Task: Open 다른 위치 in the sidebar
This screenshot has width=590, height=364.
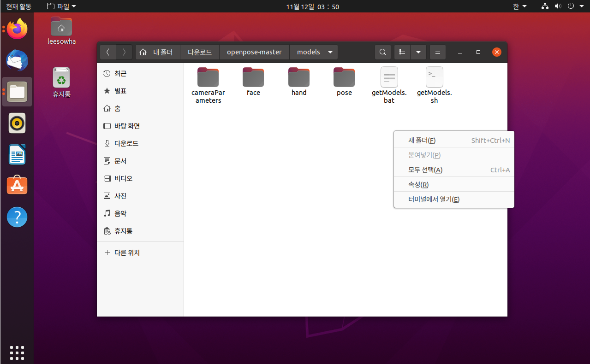Action: tap(140, 252)
